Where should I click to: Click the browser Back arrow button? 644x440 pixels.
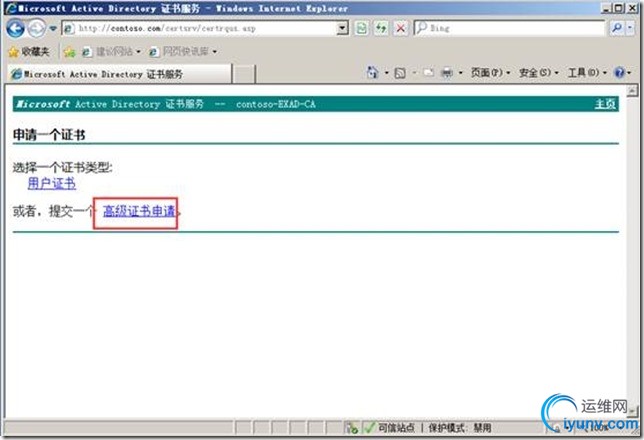[x=16, y=29]
